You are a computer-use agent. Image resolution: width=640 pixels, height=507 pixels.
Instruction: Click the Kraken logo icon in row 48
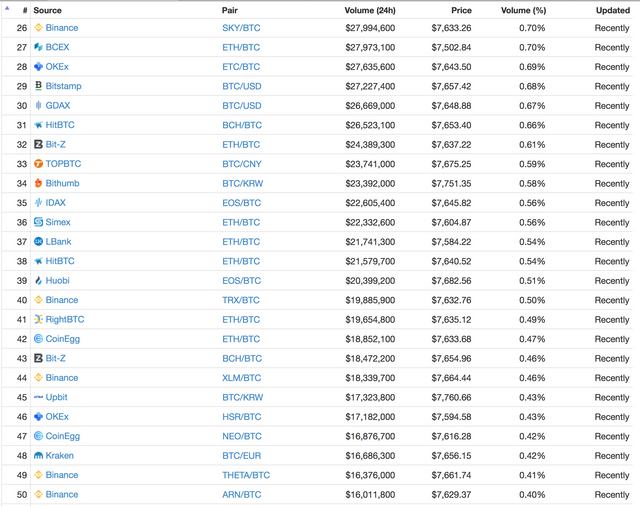click(38, 456)
